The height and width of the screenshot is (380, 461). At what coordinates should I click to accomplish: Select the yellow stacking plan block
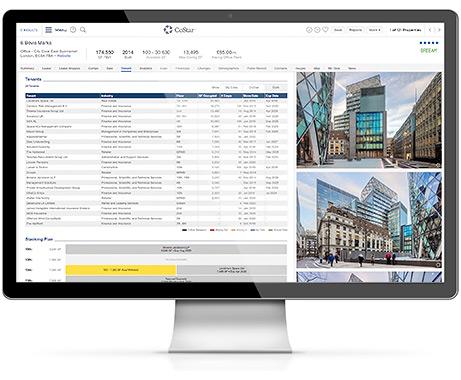point(121,270)
